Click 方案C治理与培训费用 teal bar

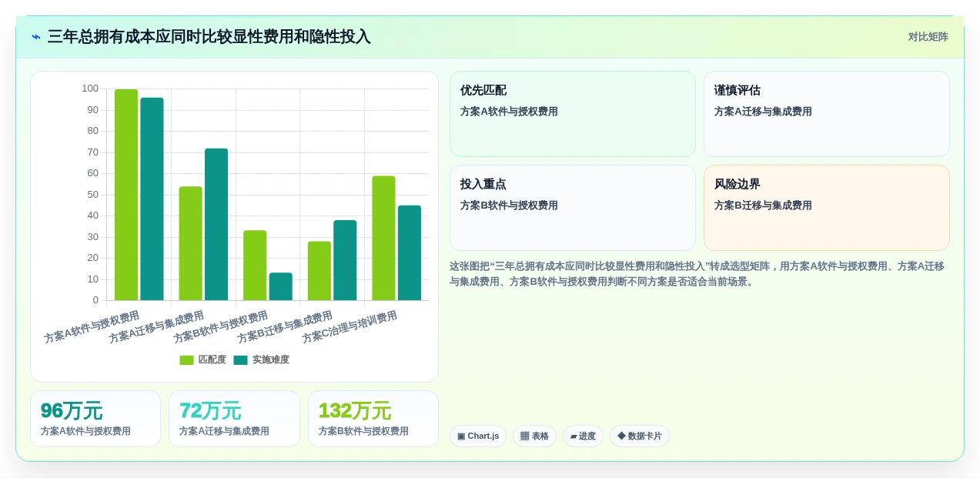410,253
